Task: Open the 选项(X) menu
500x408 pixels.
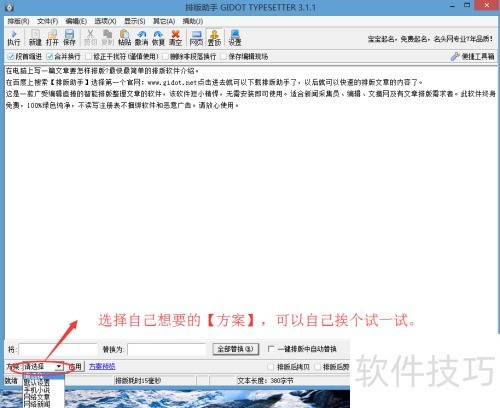Action: [105, 21]
